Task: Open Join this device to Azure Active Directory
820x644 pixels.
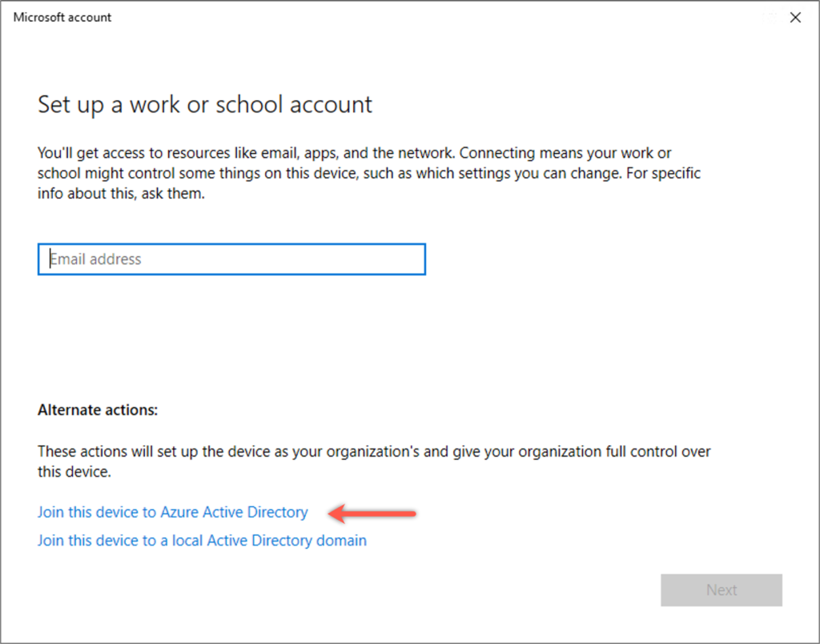Action: [172, 512]
